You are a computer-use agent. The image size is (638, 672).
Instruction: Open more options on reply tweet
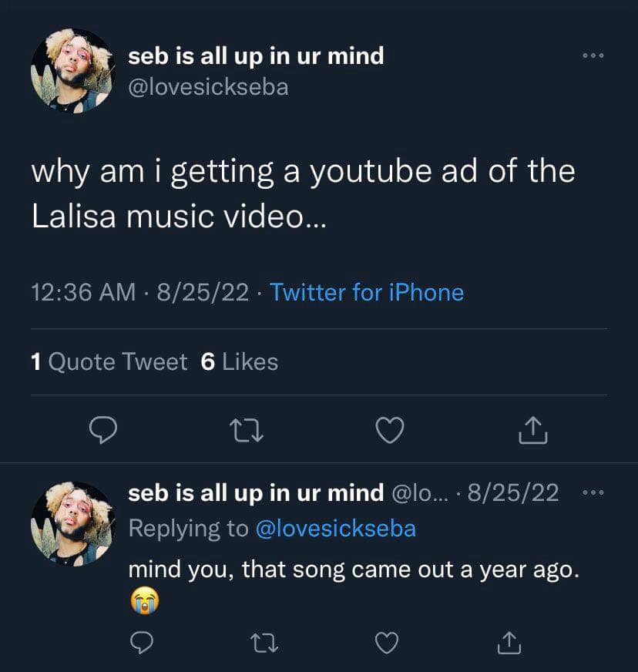593,492
